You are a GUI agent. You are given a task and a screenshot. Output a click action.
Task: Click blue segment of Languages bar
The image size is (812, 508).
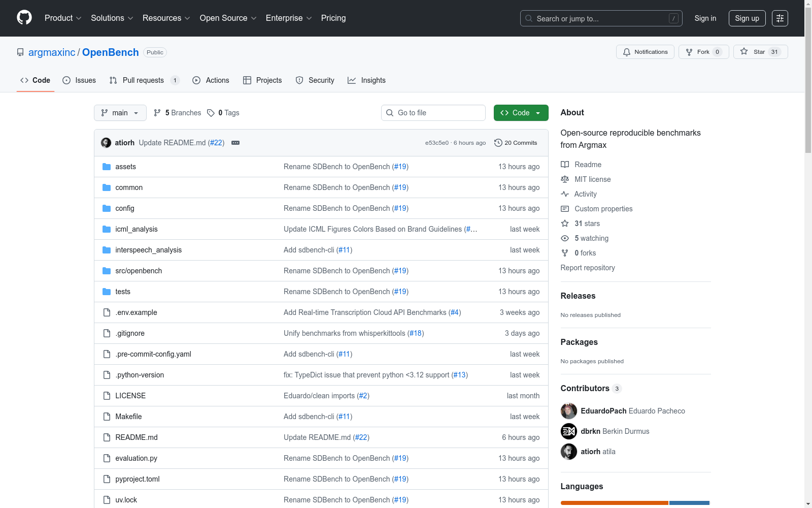coord(689,503)
